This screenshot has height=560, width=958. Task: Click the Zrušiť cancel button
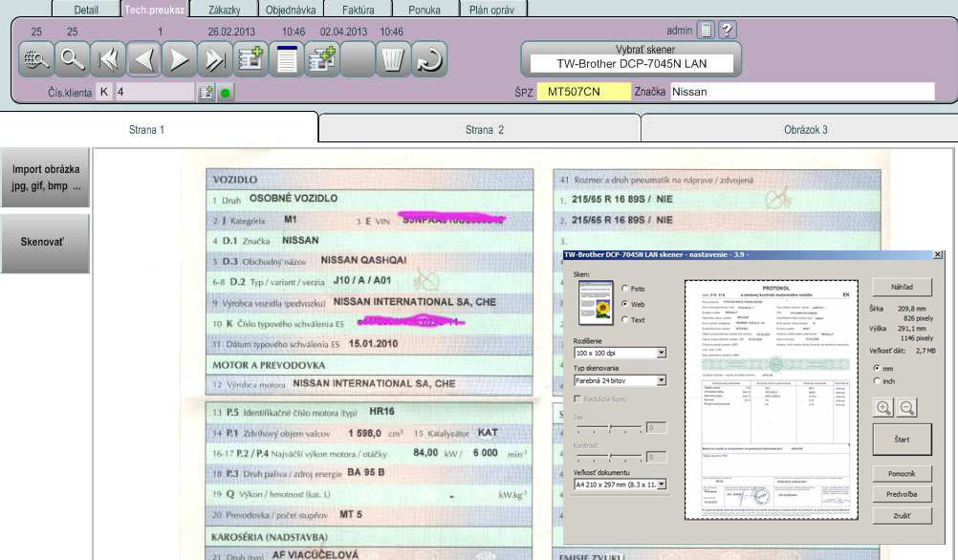pyautogui.click(x=902, y=515)
